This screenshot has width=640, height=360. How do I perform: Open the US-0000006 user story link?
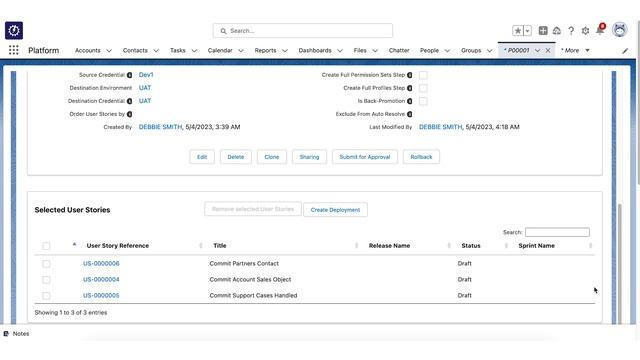pos(101,264)
